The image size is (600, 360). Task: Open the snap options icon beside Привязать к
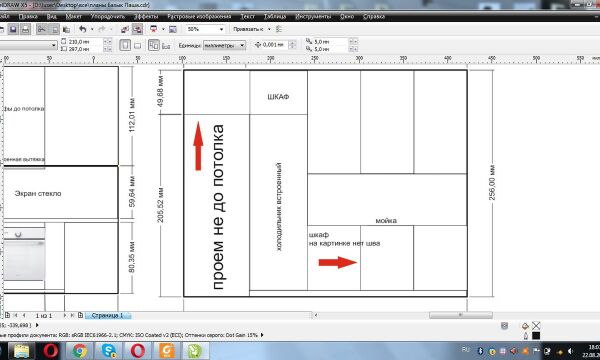click(279, 29)
